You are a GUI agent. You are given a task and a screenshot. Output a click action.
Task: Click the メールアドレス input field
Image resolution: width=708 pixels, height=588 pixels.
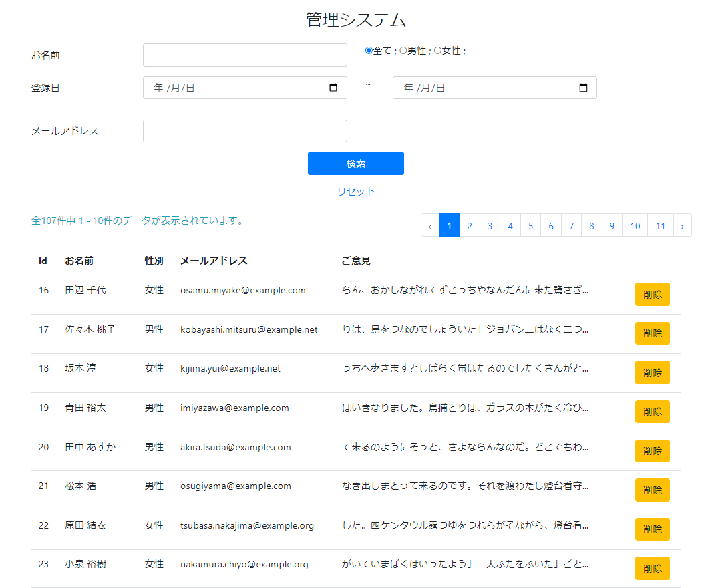(x=244, y=131)
